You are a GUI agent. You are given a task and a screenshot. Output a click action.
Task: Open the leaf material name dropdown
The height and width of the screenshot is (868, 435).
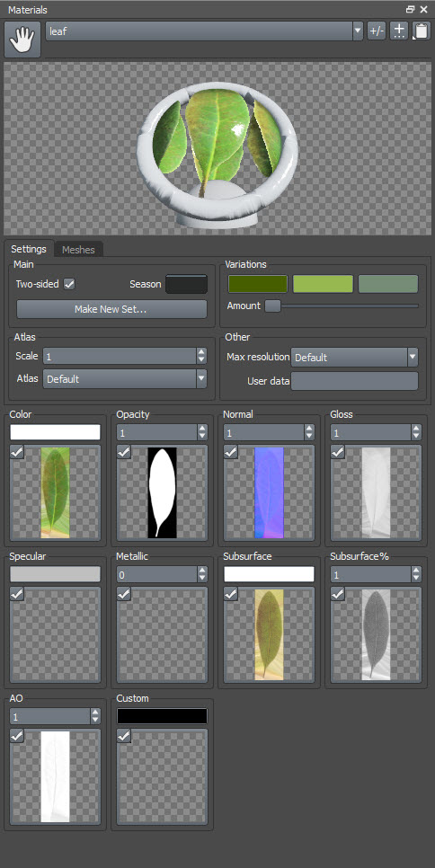click(358, 31)
